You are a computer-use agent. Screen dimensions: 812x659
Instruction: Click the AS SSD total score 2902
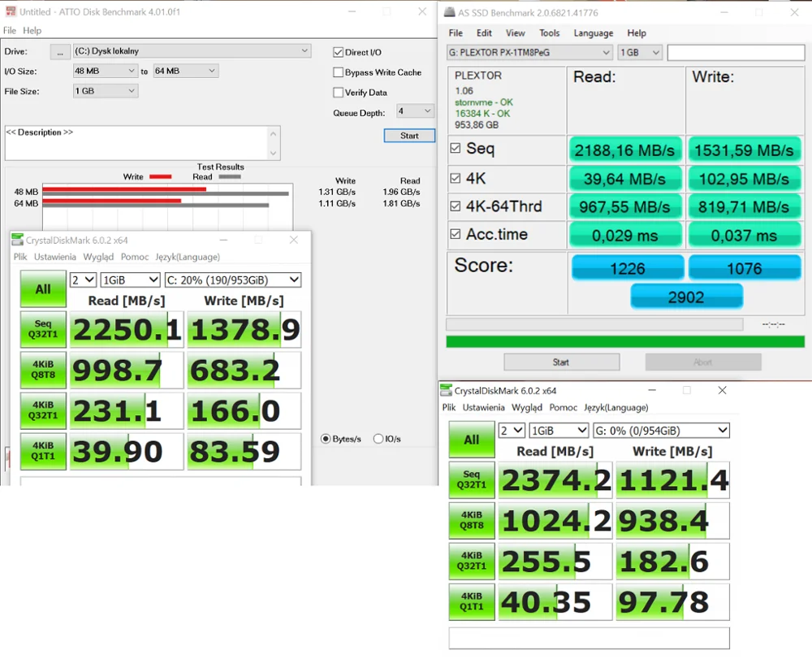(x=686, y=297)
